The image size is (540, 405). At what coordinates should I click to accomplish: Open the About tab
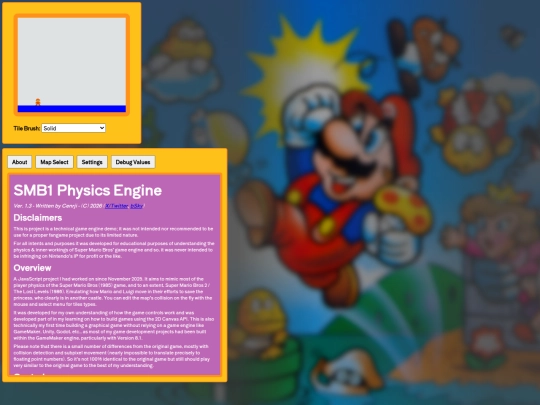(20, 162)
